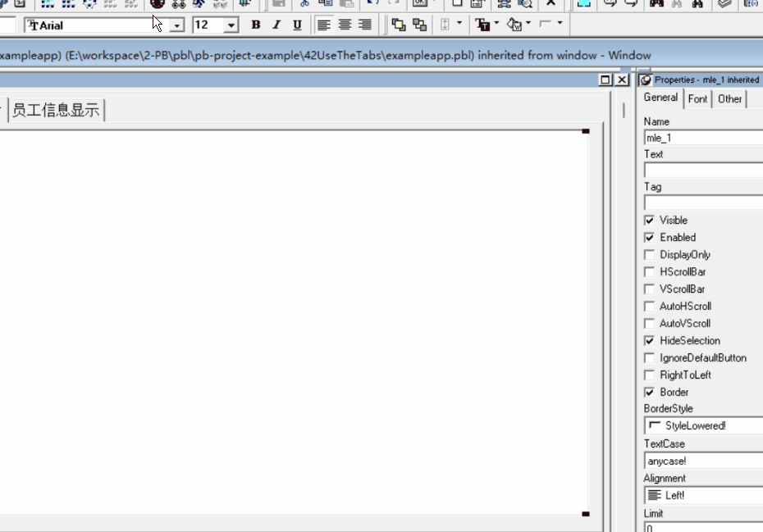This screenshot has height=532, width=763.
Task: Uncheck the Visible checkbox
Action: pyautogui.click(x=649, y=221)
